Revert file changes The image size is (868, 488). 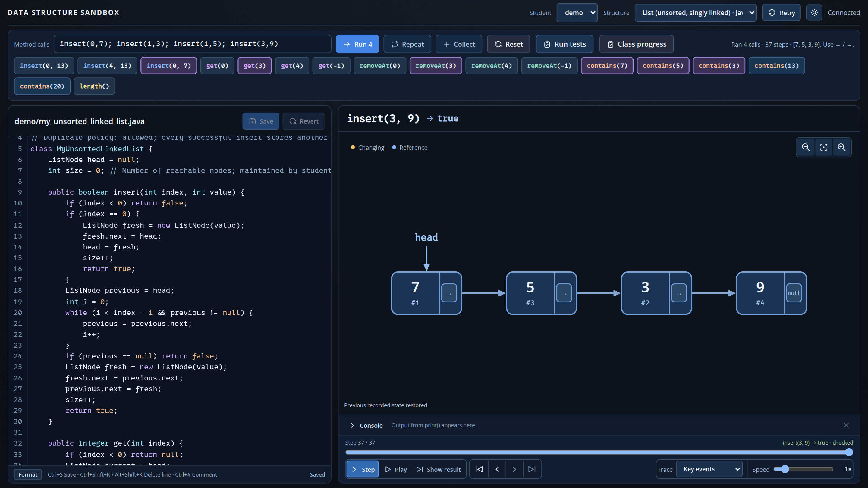pos(303,121)
